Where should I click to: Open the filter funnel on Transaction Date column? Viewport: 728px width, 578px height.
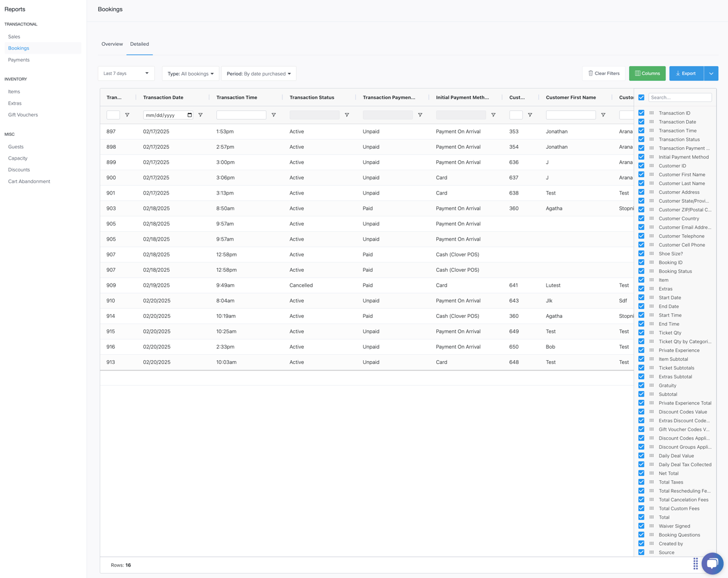(200, 115)
